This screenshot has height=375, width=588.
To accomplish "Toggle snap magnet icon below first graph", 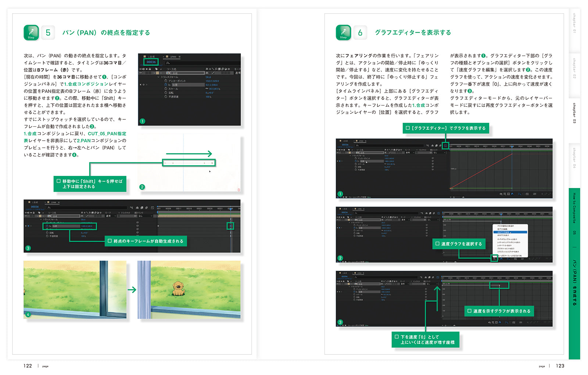I will coord(512,194).
